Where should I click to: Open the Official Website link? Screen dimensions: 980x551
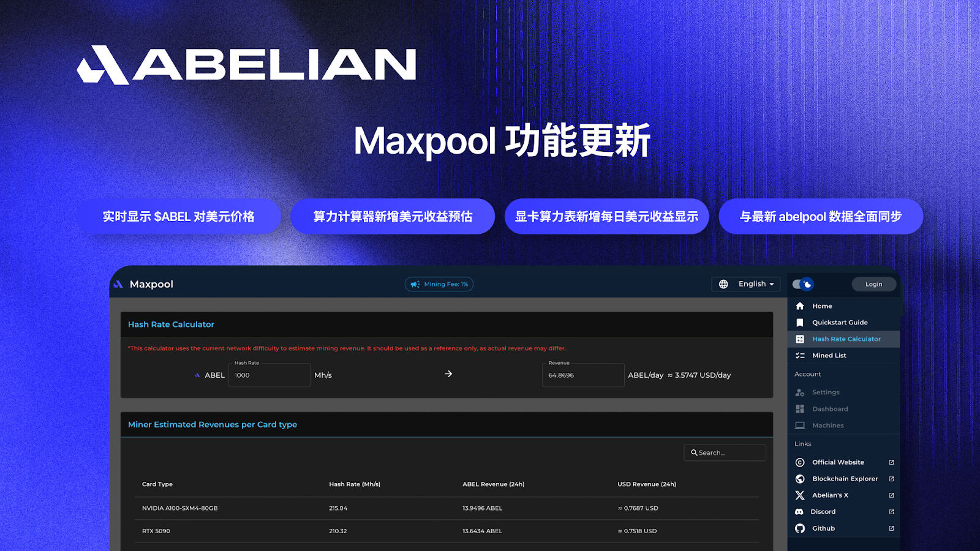click(838, 462)
